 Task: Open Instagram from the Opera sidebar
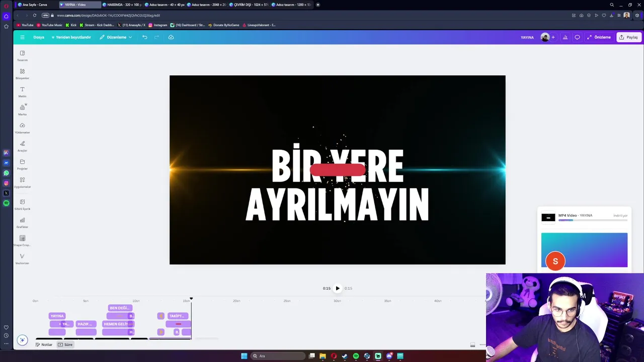[6, 183]
